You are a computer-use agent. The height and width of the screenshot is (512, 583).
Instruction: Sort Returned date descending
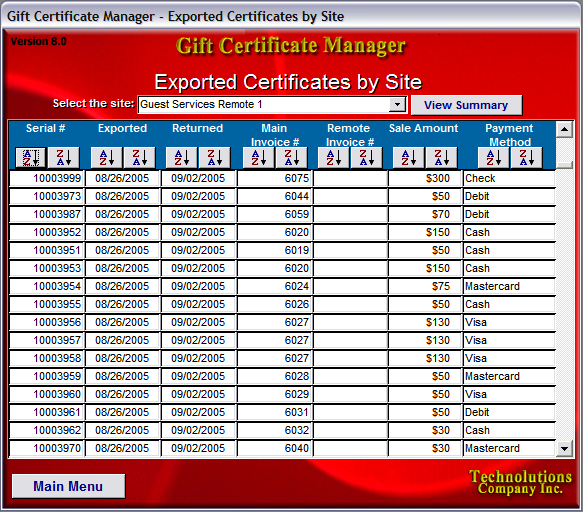click(x=215, y=157)
